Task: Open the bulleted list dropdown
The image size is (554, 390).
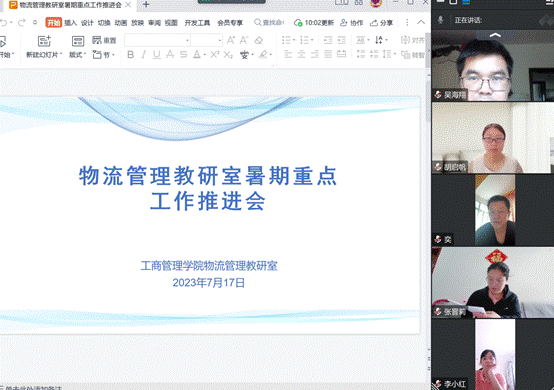Action: [288, 40]
